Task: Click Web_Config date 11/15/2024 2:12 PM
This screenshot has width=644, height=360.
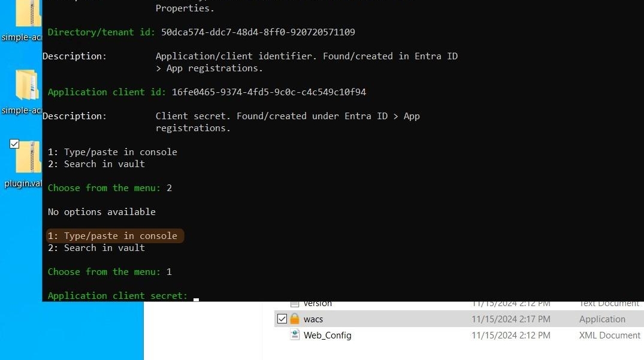Action: (x=510, y=335)
